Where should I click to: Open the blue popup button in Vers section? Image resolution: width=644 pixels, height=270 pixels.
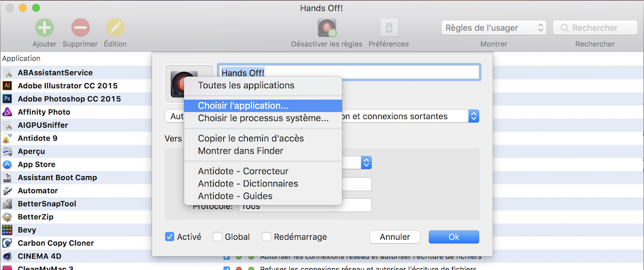(367, 162)
